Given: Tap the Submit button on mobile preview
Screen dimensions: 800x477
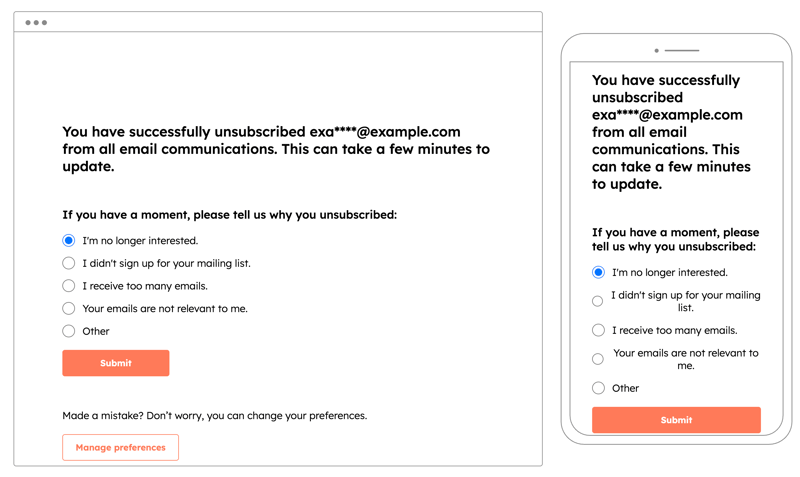Looking at the screenshot, I should coord(676,420).
